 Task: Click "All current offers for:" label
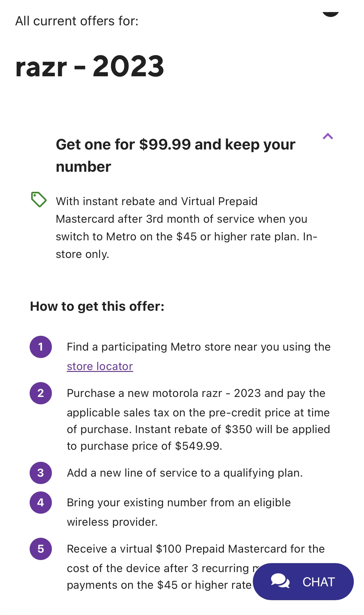77,21
